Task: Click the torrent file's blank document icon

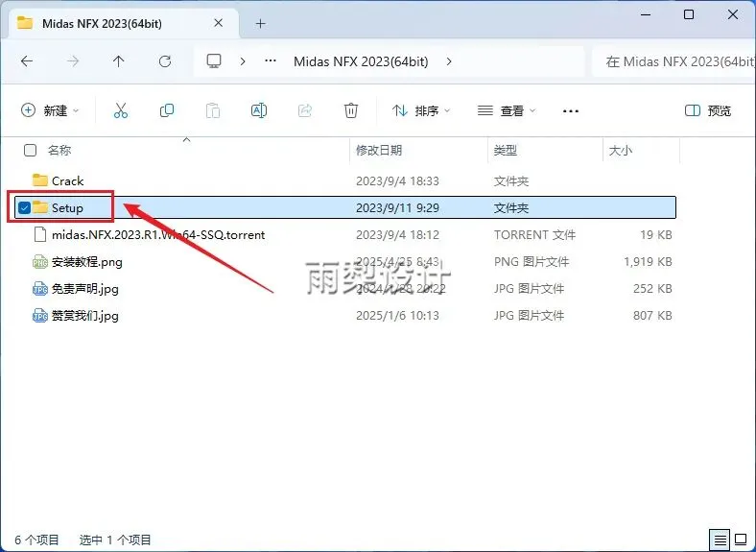Action: coord(40,234)
